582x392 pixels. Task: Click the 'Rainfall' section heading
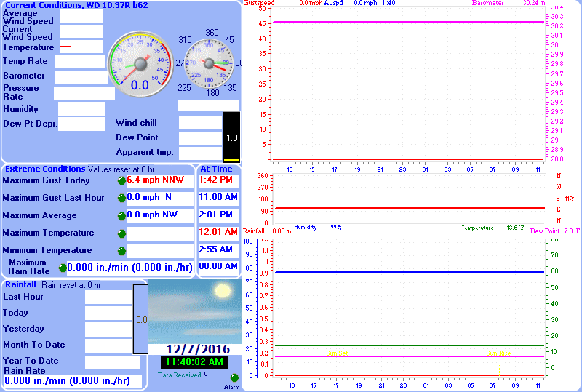click(x=20, y=284)
